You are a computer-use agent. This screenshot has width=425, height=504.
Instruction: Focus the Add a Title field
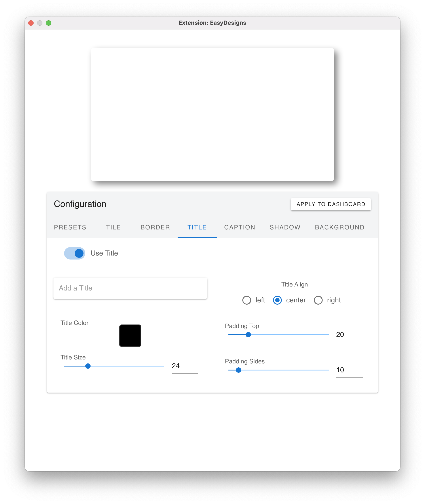[x=130, y=288]
